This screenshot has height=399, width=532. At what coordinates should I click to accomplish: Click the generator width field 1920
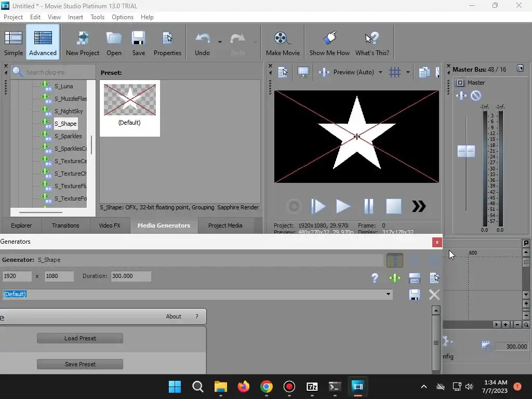17,276
